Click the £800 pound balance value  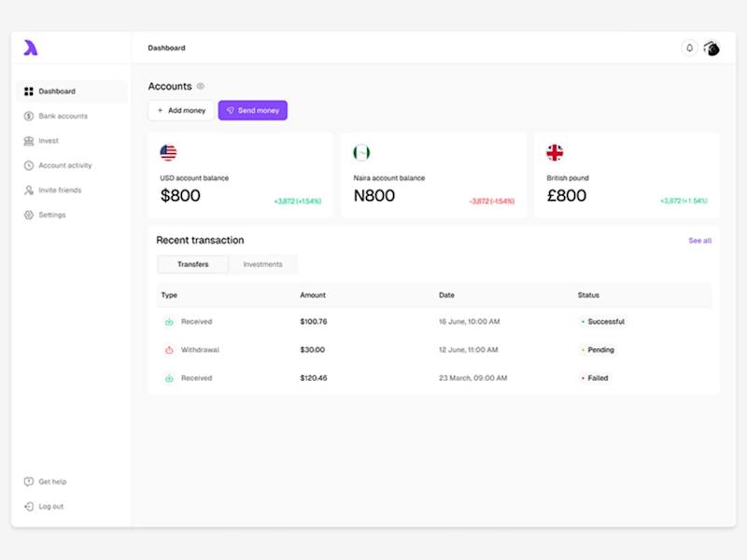pos(567,195)
